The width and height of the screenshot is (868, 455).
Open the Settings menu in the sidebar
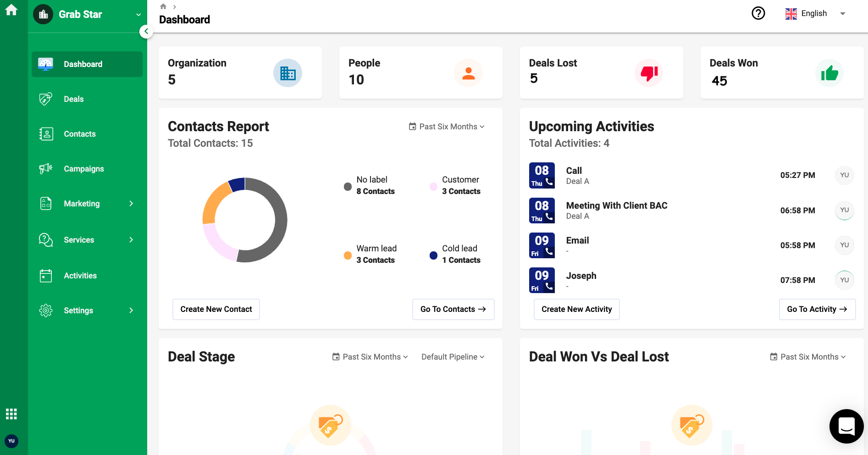(78, 311)
